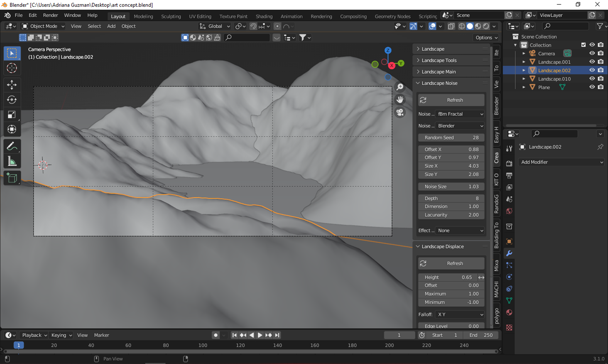Open the Output properties tab
Viewport: 608px width, 364px height.
coord(509,176)
